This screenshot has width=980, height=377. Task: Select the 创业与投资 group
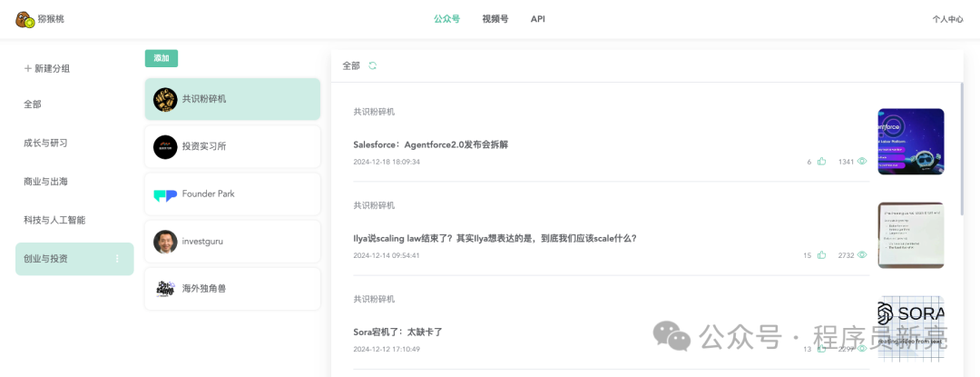(x=74, y=259)
